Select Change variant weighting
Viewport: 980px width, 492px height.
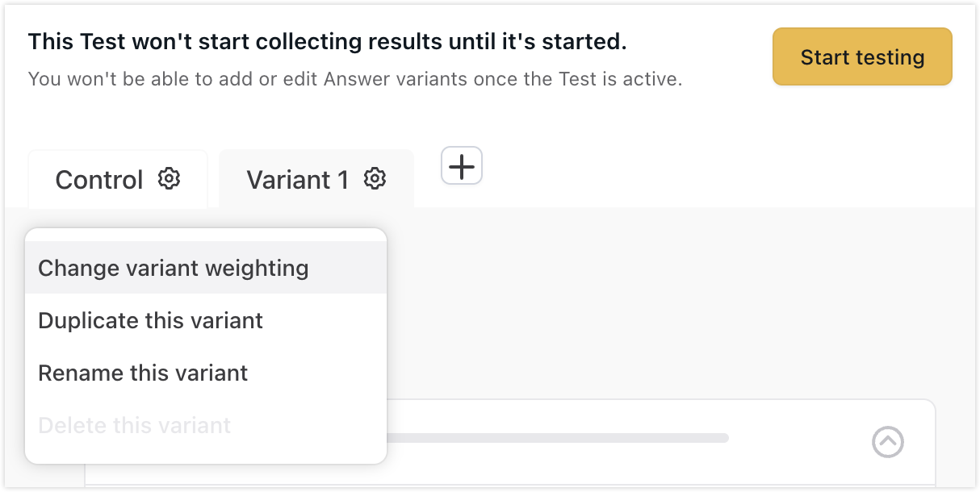tap(173, 268)
